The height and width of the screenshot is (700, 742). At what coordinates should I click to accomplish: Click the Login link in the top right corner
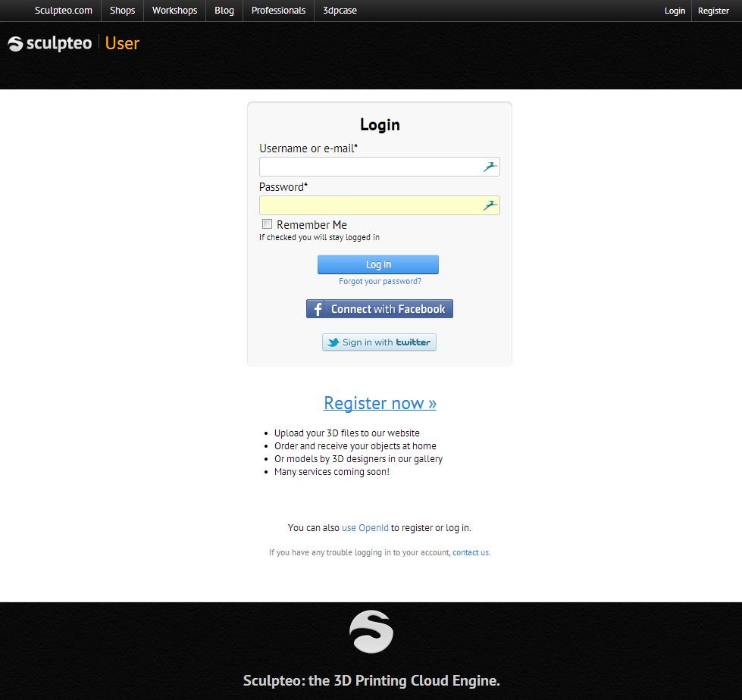point(675,11)
